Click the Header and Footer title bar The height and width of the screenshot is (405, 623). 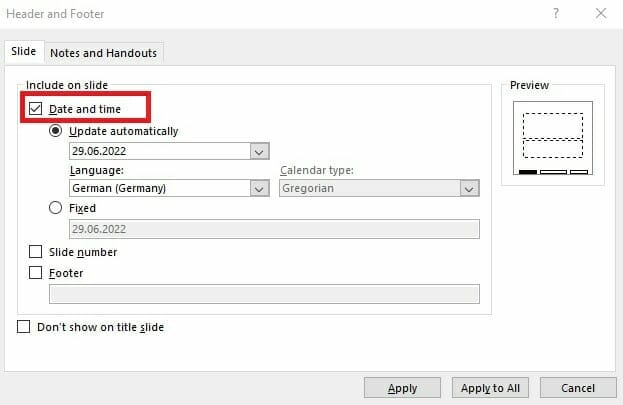250,14
